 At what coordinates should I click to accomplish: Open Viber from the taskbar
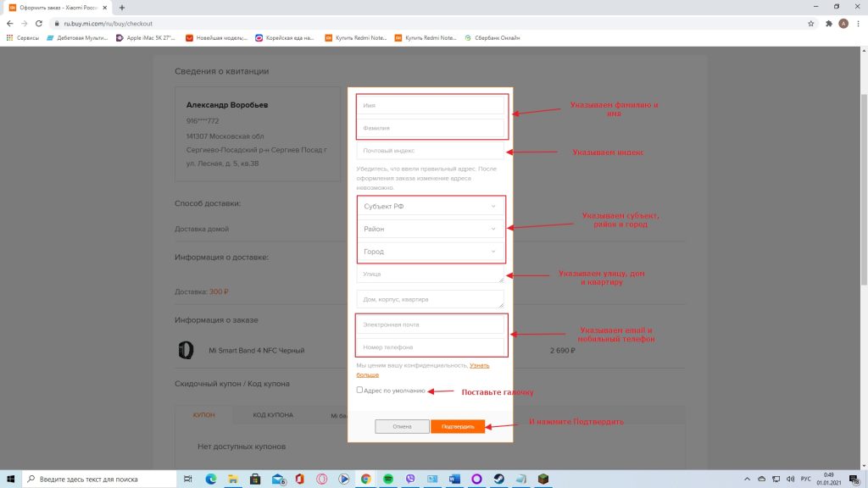coord(410,479)
